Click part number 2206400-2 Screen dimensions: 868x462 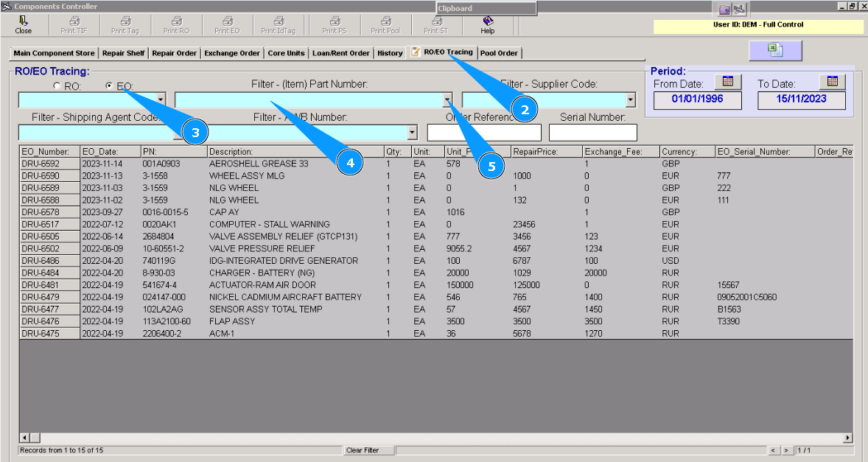[161, 334]
